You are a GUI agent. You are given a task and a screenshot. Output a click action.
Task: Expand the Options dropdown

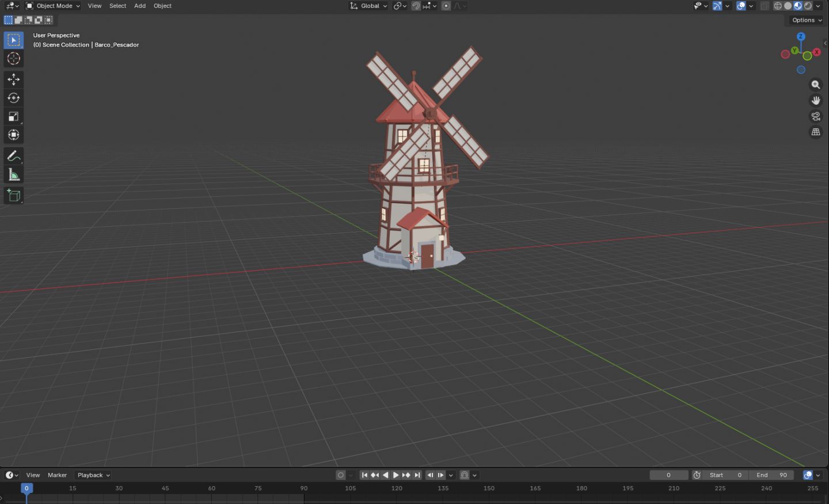coord(807,20)
